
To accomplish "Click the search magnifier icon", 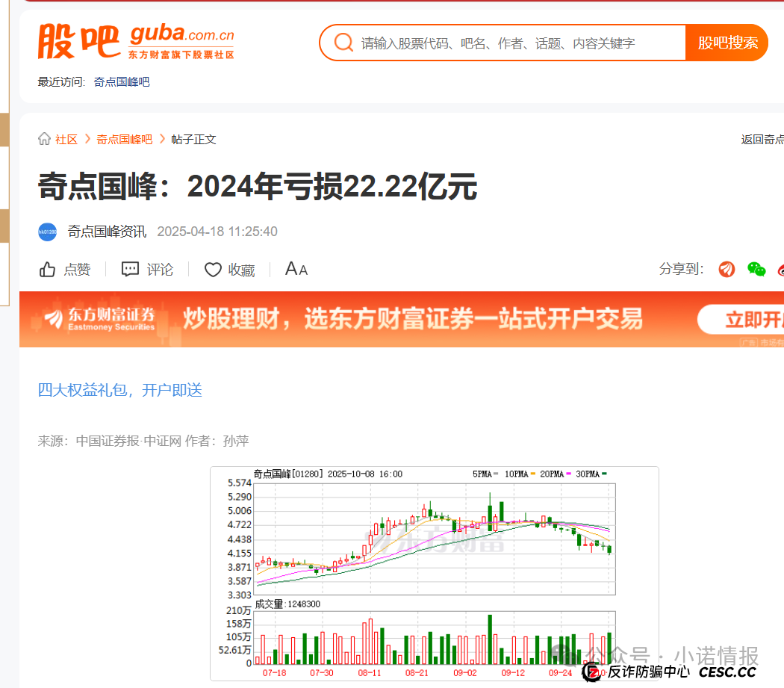I will tap(343, 43).
